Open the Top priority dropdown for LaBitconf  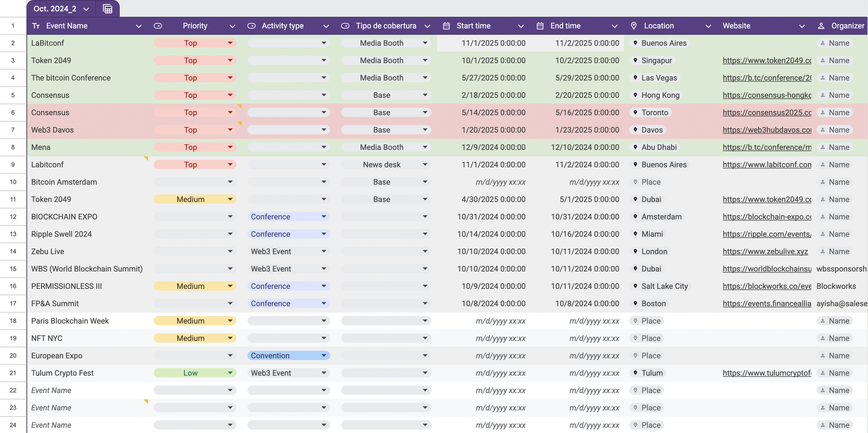(x=195, y=43)
